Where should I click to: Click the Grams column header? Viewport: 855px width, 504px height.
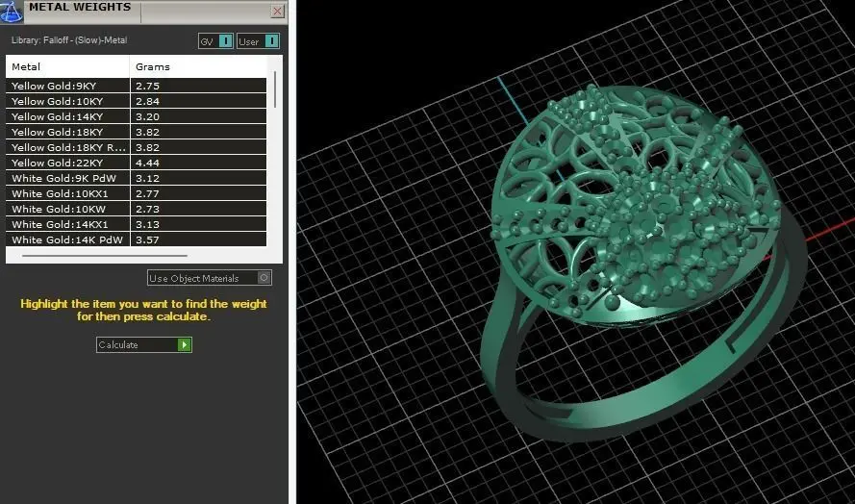[x=198, y=66]
